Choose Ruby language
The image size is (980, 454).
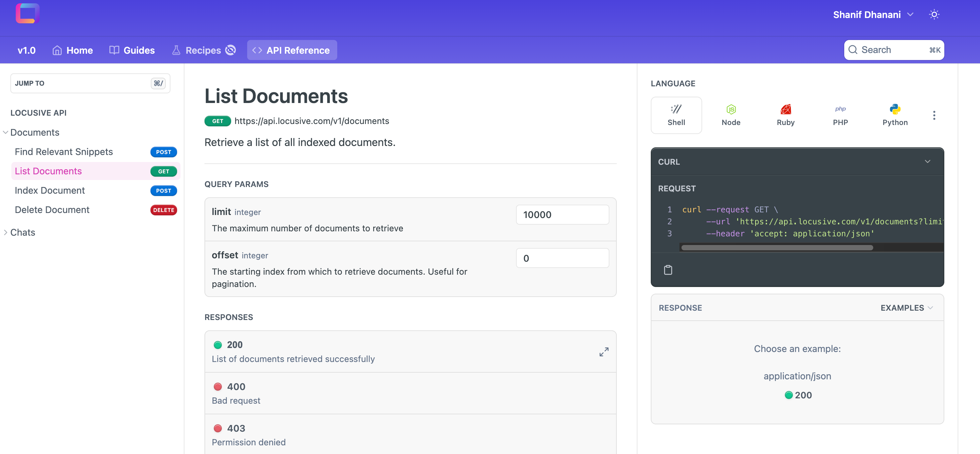click(786, 115)
